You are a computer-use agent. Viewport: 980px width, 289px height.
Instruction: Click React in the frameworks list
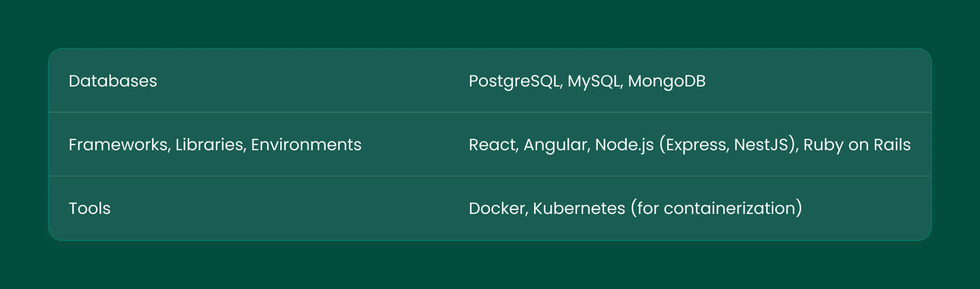tap(492, 145)
